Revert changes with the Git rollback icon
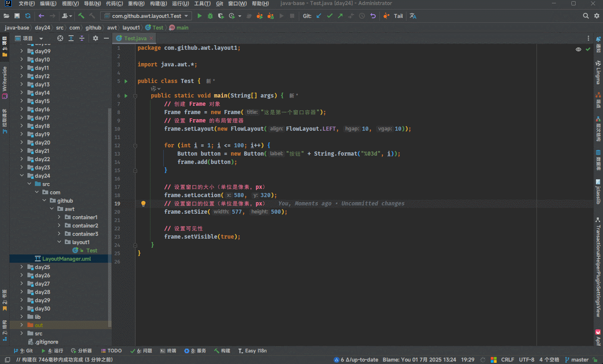Screen dimensions: 603x364 coord(373,16)
